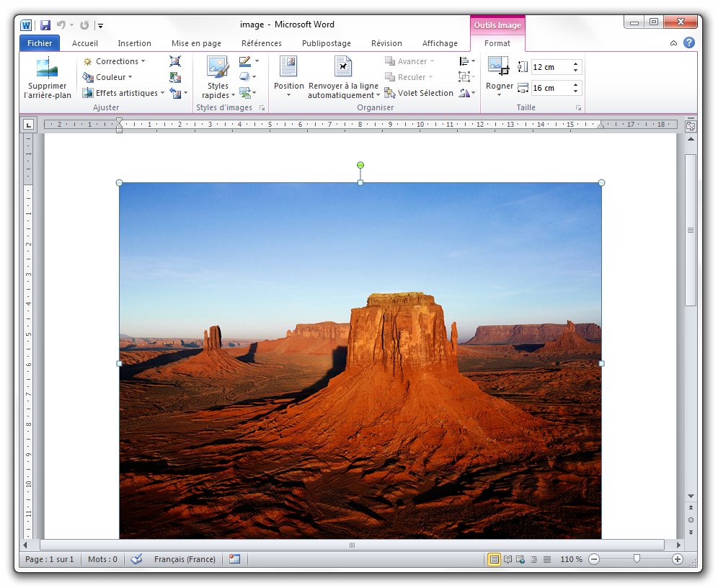
Task: Click the zoom in plus button
Action: click(x=677, y=559)
